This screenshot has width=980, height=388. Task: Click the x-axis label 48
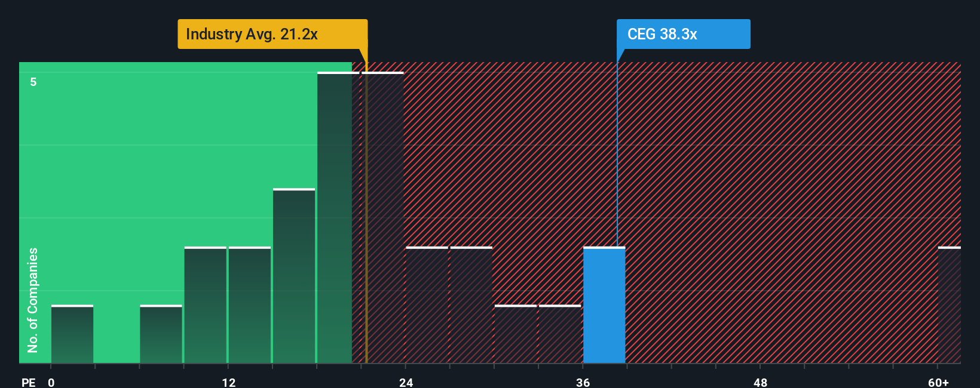(760, 382)
